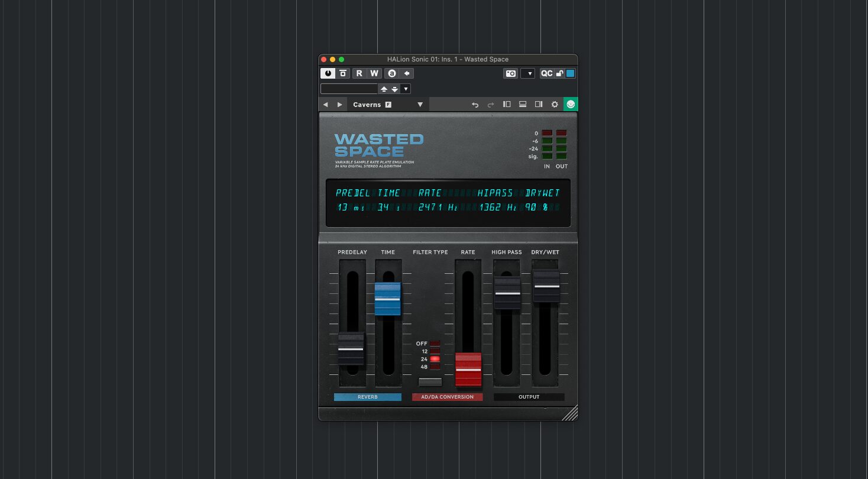Redo the last plug-in change

click(x=491, y=105)
